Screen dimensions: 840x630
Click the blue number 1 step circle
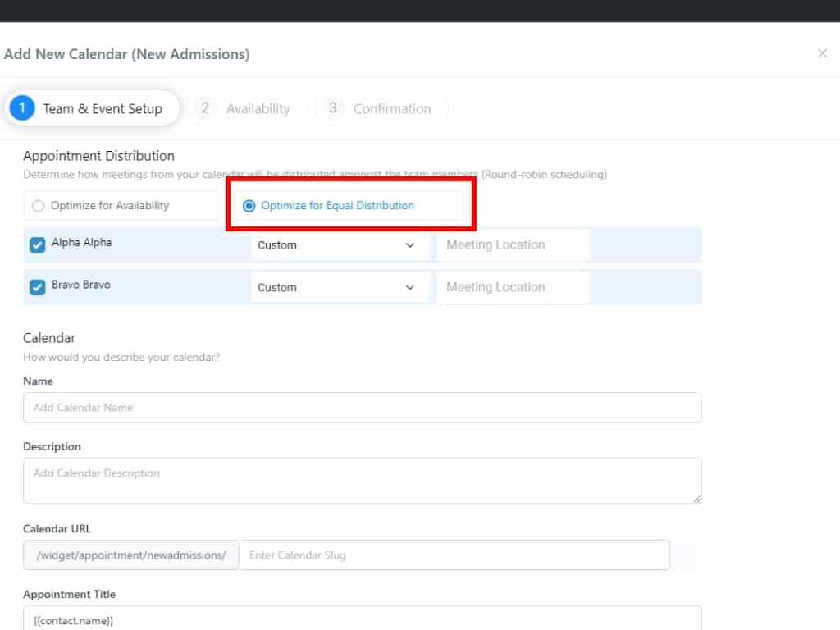[22, 108]
